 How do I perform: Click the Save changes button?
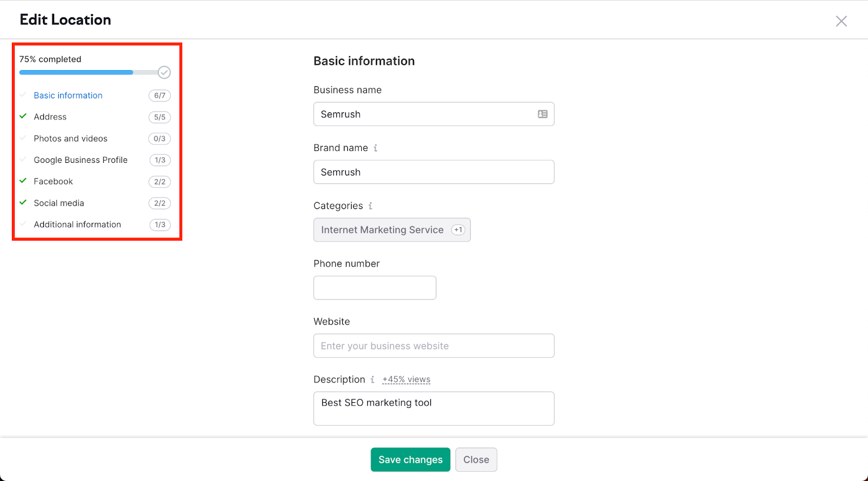point(411,460)
